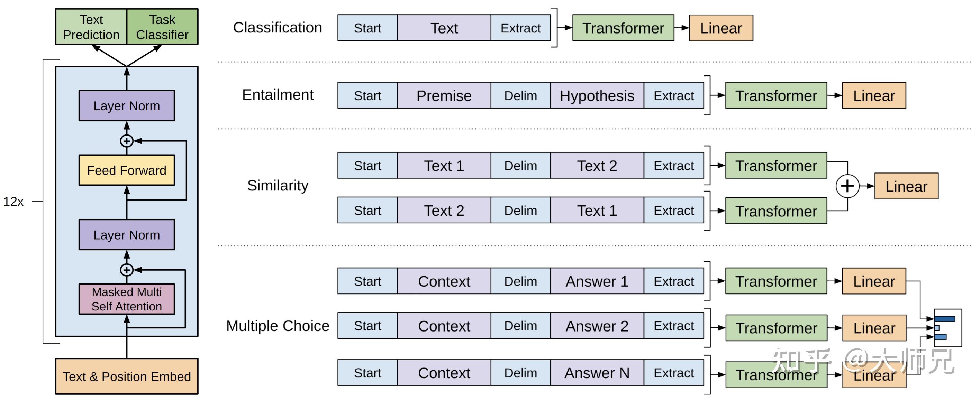Click the Linear box in Similarity section
This screenshot has height=401, width=980.
coord(906,186)
